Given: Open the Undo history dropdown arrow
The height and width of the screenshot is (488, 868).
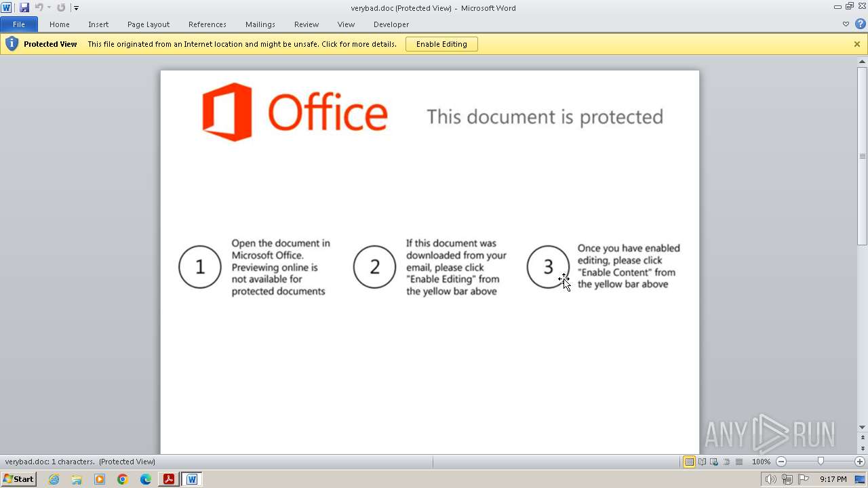Looking at the screenshot, I should [x=49, y=8].
